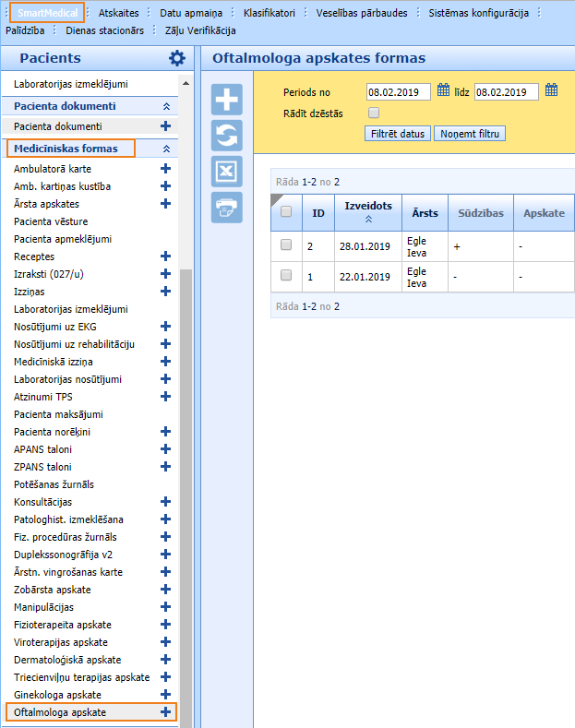Open calendar for Periods no date
Image resolution: width=575 pixels, height=728 pixels.
pyautogui.click(x=443, y=90)
